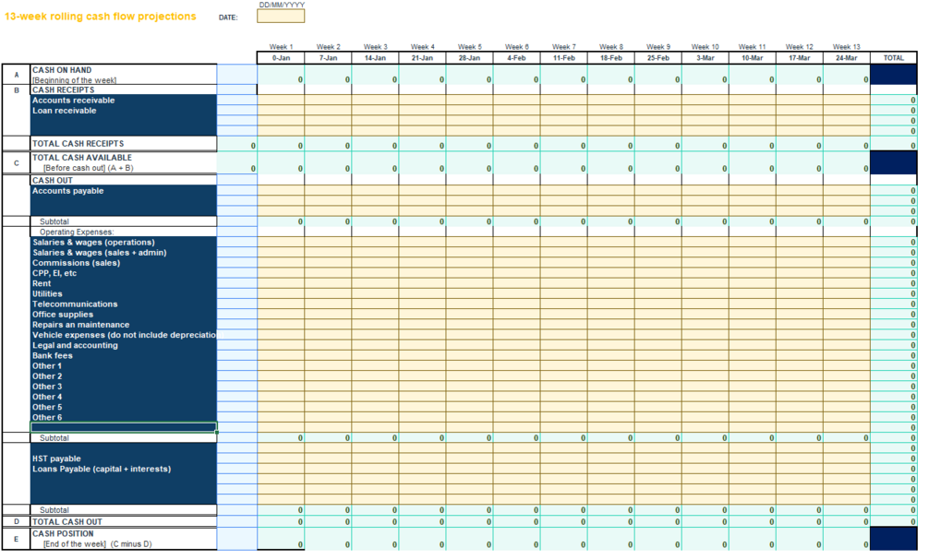Click the Subtotal label below Accounts payable
The height and width of the screenshot is (560, 928).
pos(54,221)
